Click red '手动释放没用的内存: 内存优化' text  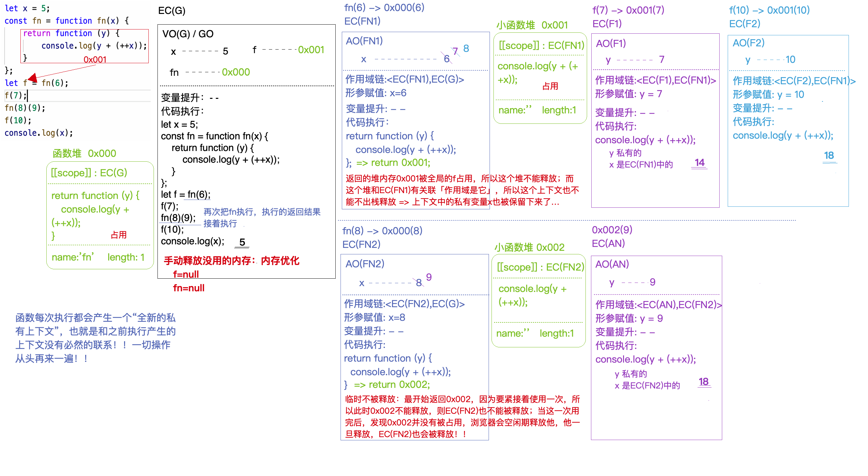coord(231,261)
